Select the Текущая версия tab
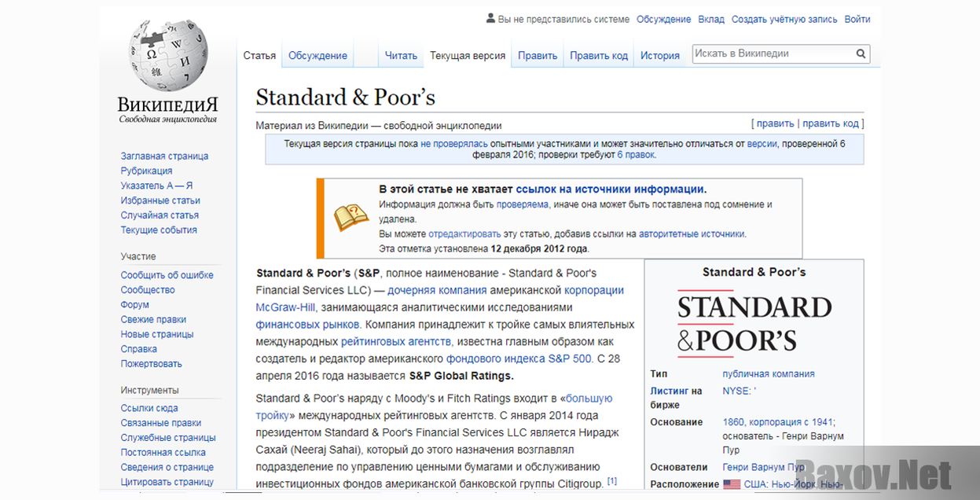The image size is (980, 500). 468,56
